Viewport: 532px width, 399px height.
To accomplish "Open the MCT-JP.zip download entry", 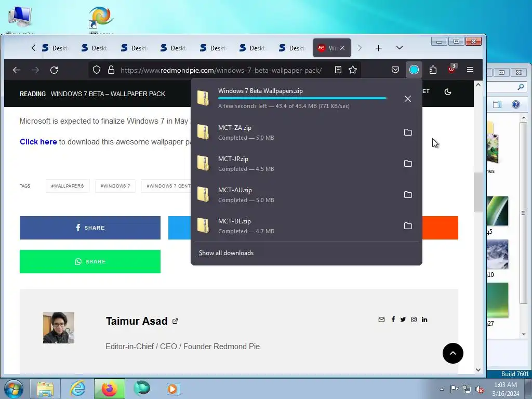I will coord(295,164).
